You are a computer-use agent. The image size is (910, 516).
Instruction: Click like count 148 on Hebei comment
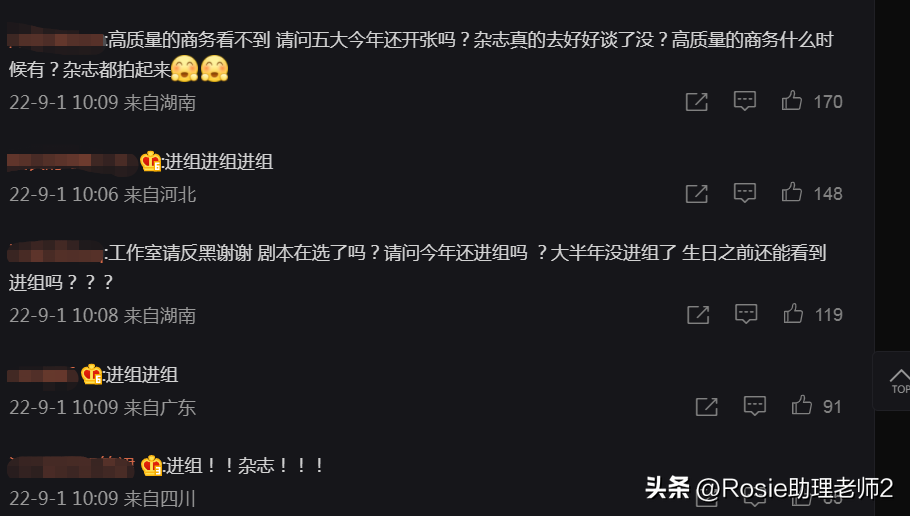828,193
